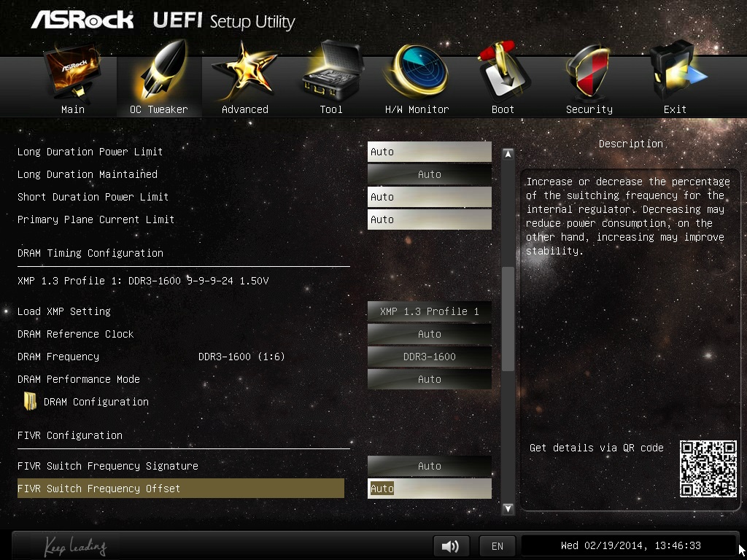Open the H/W Monitor radar icon
Viewport: 747px width, 560px height.
click(x=417, y=71)
